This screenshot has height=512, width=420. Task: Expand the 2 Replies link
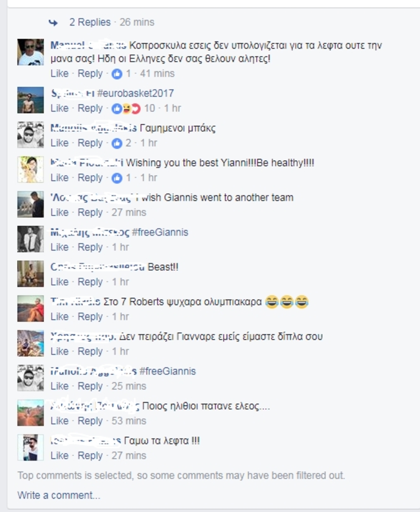tap(90, 22)
